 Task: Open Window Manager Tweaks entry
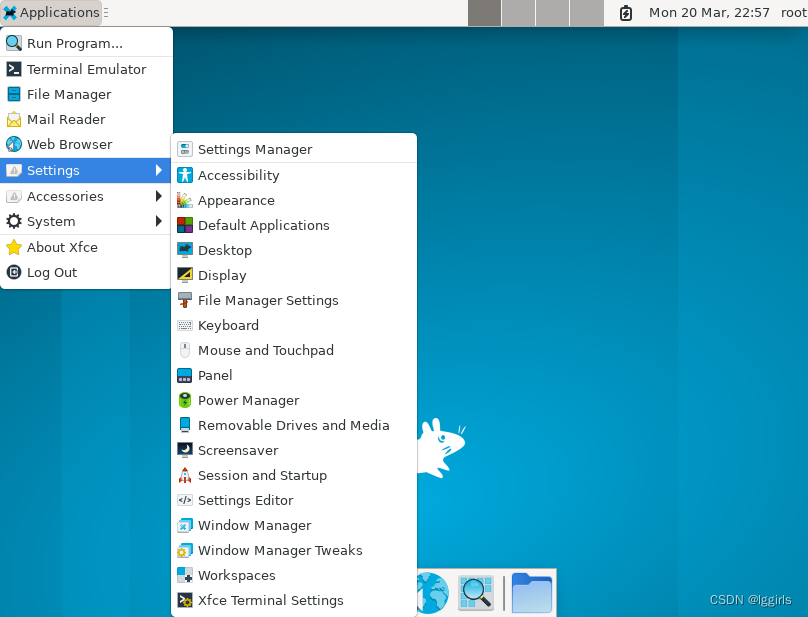point(280,550)
